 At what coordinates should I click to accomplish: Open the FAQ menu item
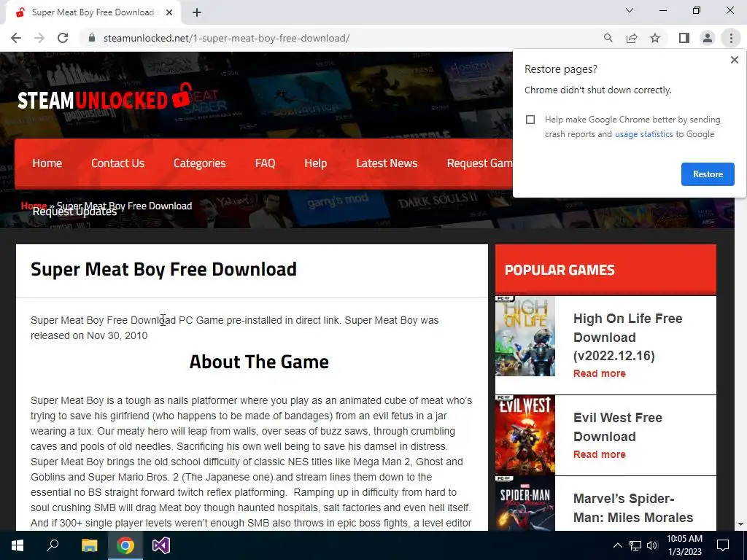tap(265, 163)
